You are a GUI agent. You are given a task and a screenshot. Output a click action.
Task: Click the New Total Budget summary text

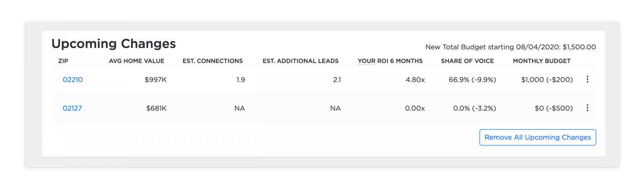click(510, 47)
